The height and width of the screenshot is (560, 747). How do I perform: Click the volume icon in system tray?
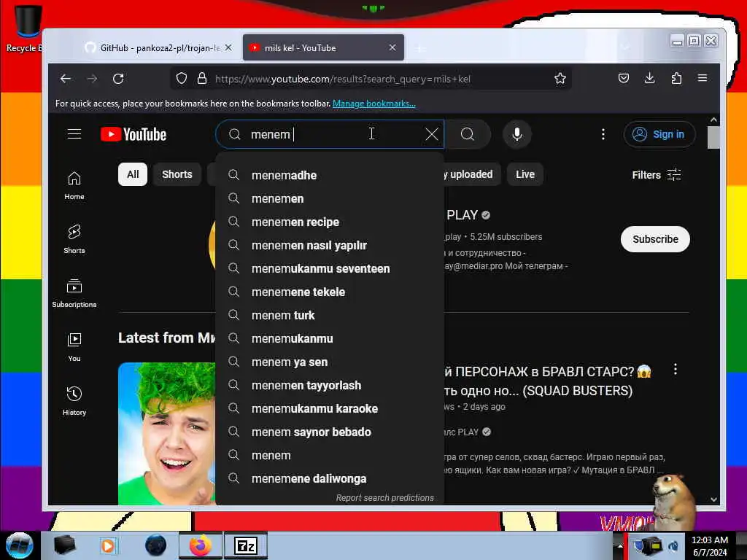[673, 545]
